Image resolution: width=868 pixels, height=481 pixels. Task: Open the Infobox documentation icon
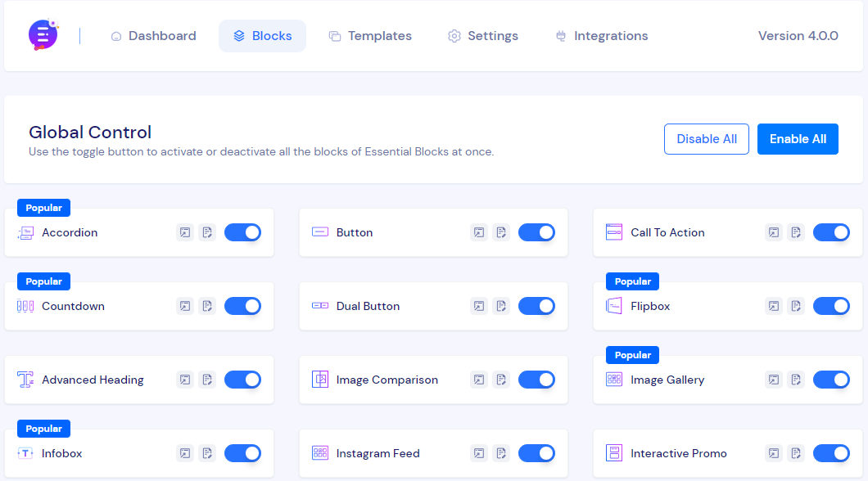click(x=207, y=453)
